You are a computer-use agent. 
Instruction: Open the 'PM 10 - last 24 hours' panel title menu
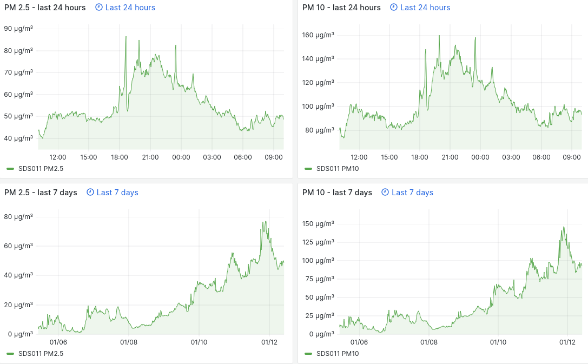(341, 8)
